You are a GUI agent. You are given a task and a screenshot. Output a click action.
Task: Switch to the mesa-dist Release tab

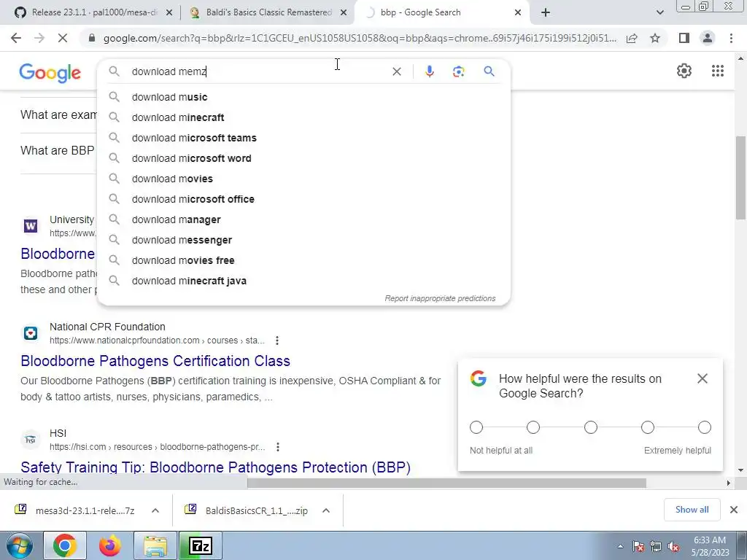pyautogui.click(x=93, y=13)
